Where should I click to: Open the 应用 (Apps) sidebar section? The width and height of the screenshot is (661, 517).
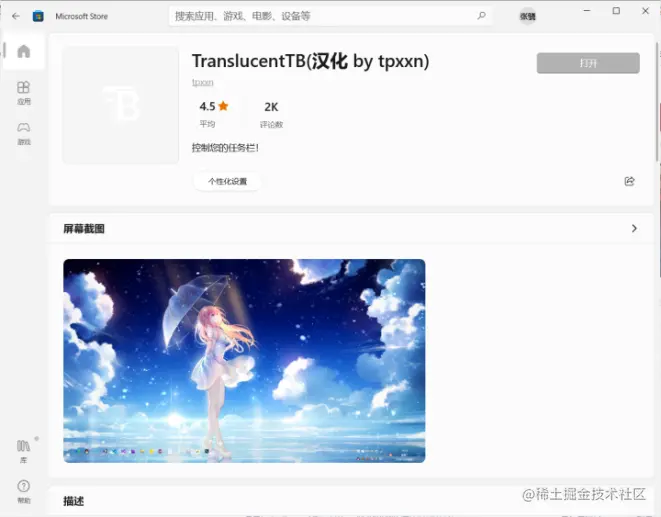pyautogui.click(x=24, y=93)
